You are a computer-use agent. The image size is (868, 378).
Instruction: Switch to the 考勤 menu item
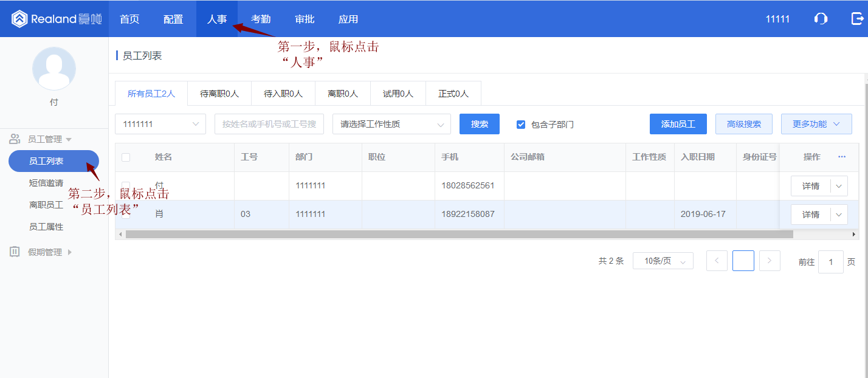click(261, 19)
